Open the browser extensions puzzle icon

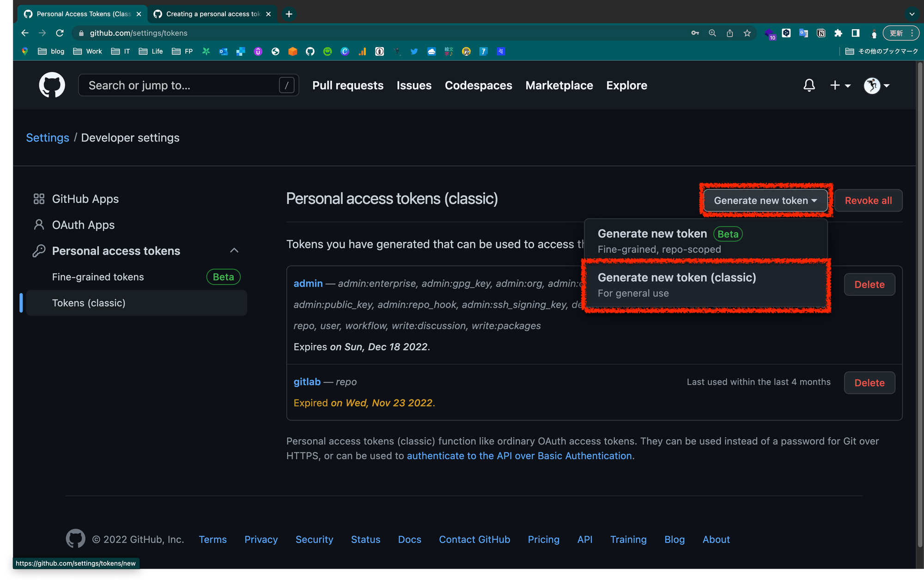pyautogui.click(x=838, y=33)
